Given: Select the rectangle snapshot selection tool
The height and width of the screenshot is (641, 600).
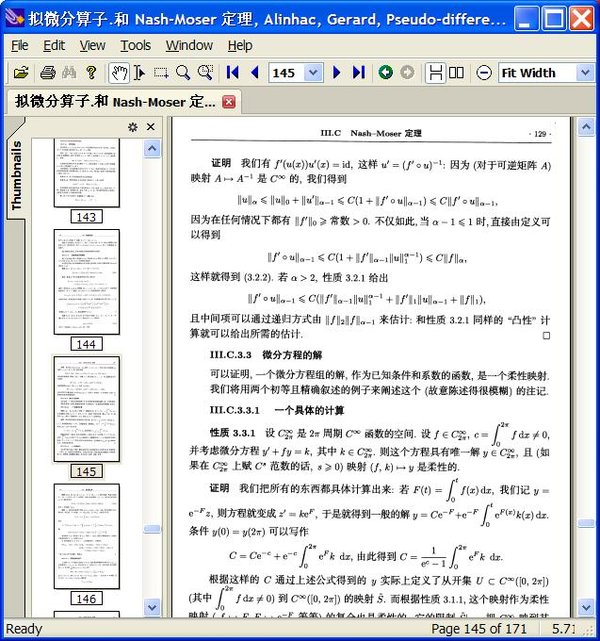Looking at the screenshot, I should (x=161, y=73).
